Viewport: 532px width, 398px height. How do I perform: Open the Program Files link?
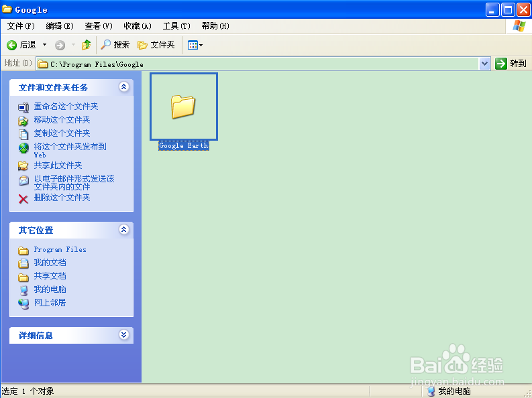pyautogui.click(x=60, y=250)
